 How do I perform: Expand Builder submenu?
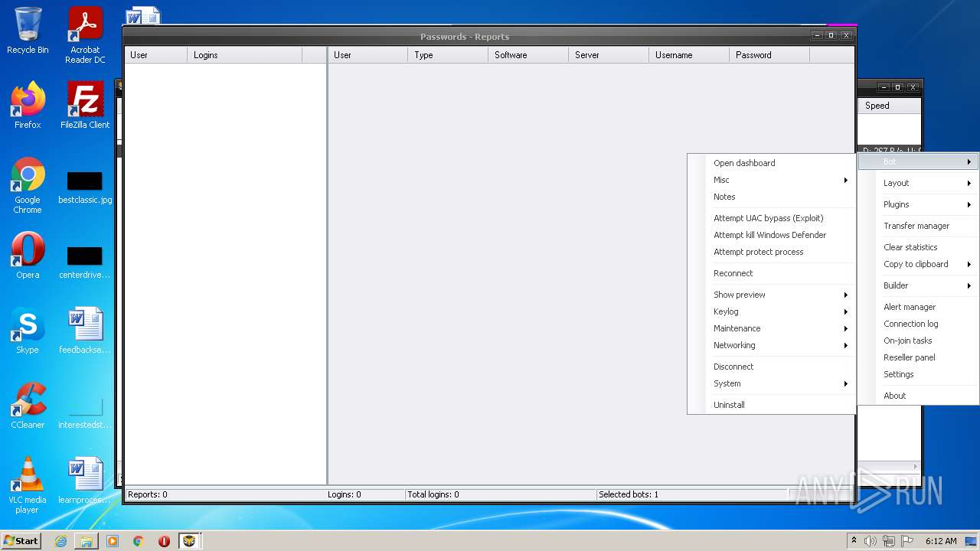(918, 285)
